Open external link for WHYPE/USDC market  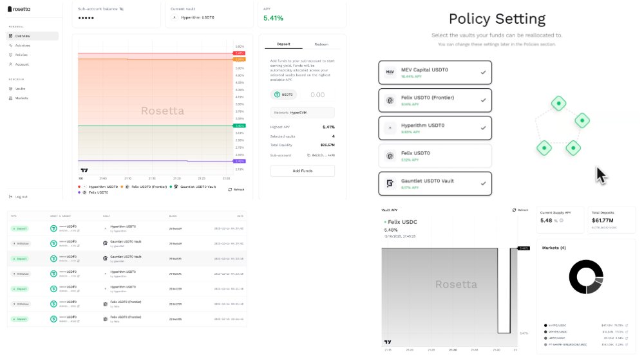[627, 332]
